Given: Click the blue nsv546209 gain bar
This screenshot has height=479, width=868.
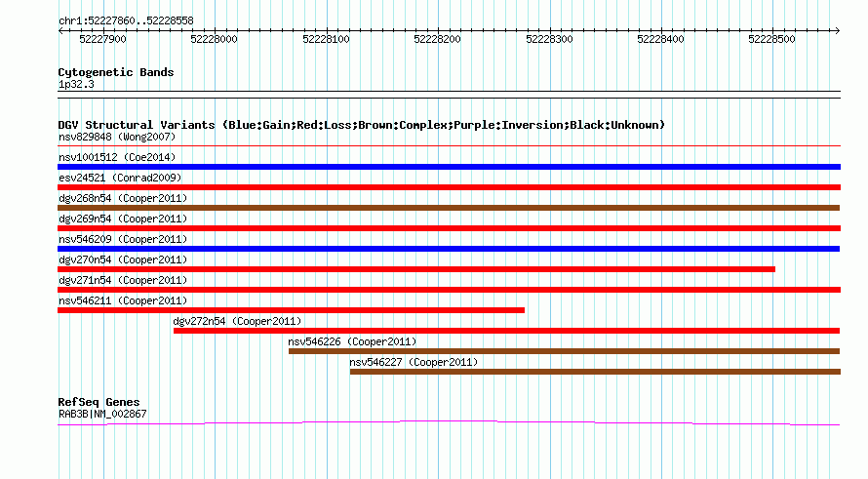Looking at the screenshot, I should point(449,249).
